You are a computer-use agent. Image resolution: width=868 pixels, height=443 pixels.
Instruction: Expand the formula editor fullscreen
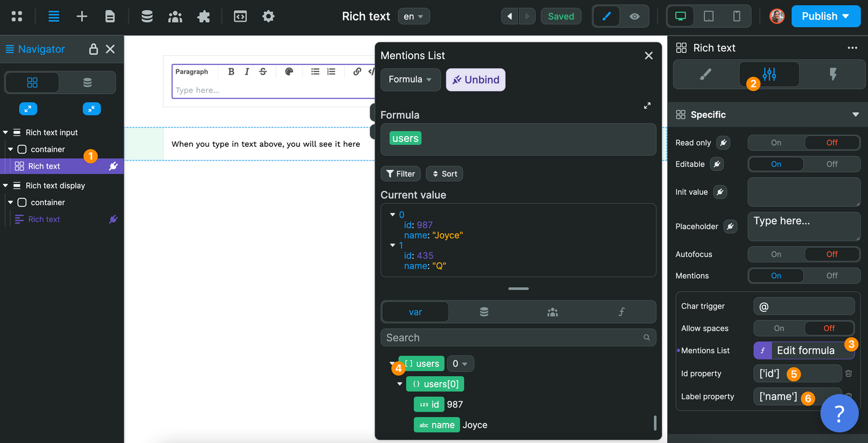pyautogui.click(x=647, y=106)
